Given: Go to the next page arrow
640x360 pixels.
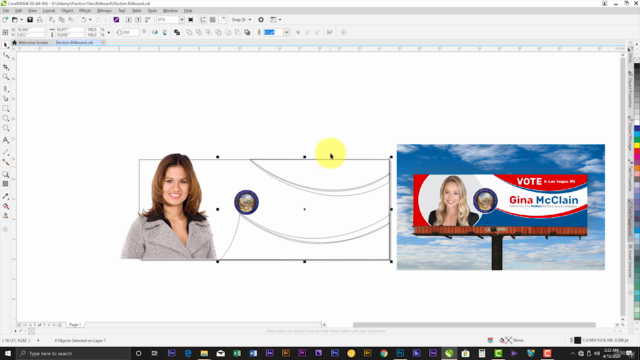Looking at the screenshot, I should pyautogui.click(x=49, y=325).
